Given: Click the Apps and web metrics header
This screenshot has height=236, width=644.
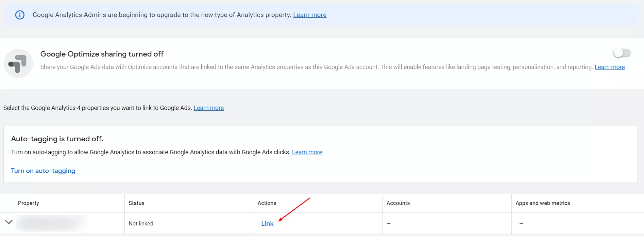Looking at the screenshot, I should pos(543,203).
